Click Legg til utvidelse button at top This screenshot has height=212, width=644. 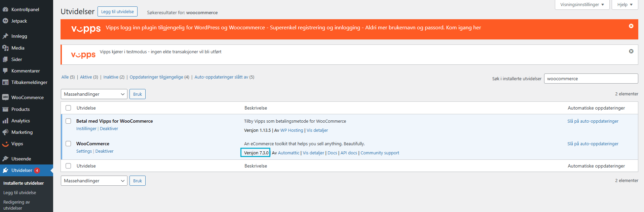117,11
